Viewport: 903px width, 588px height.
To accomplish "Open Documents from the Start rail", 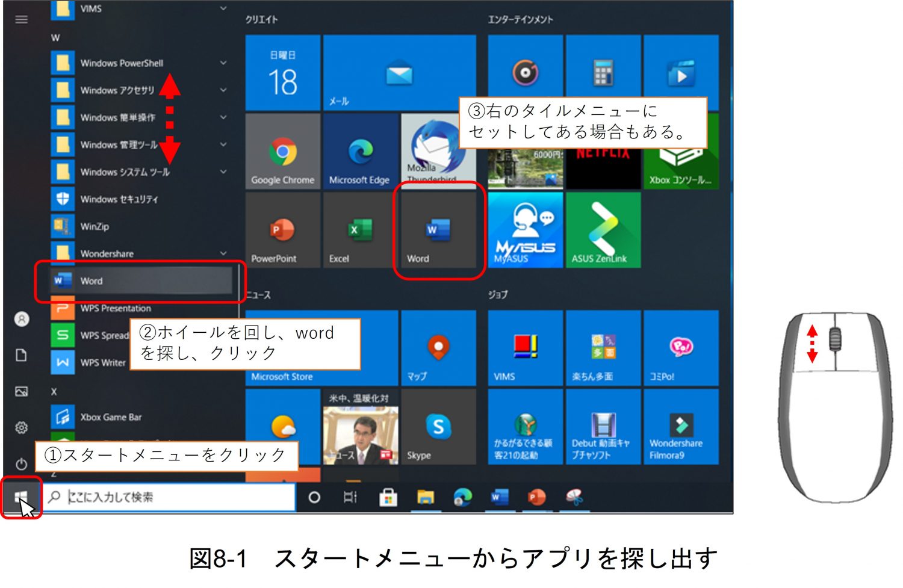I will [x=21, y=355].
